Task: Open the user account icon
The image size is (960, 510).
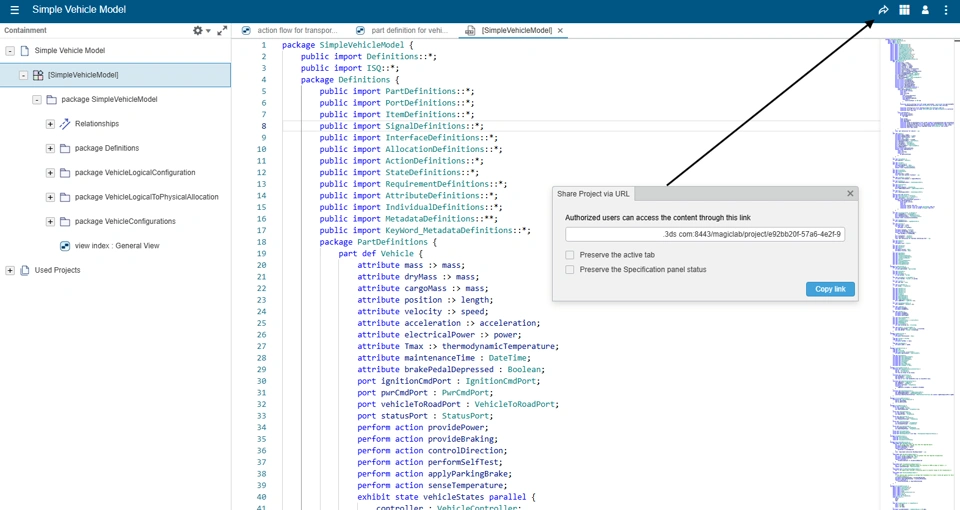Action: 925,10
